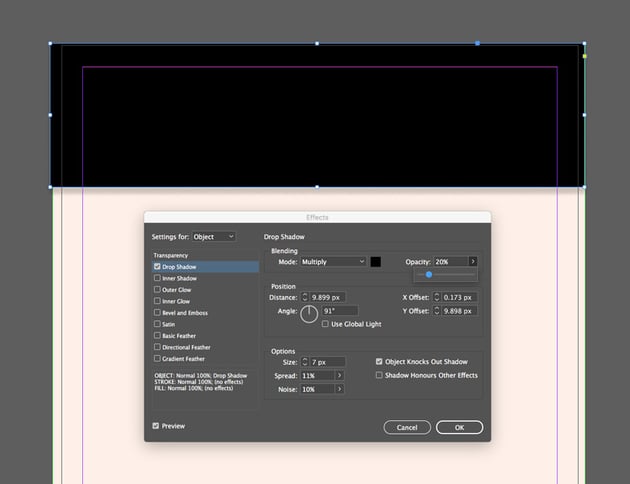Click the Opacity slider handle
The width and height of the screenshot is (630, 484).
pyautogui.click(x=429, y=275)
